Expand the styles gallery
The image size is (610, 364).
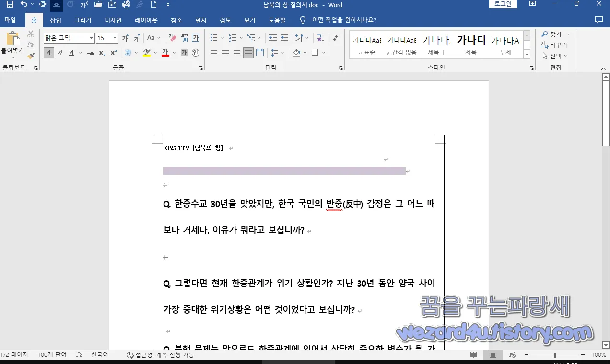[527, 55]
